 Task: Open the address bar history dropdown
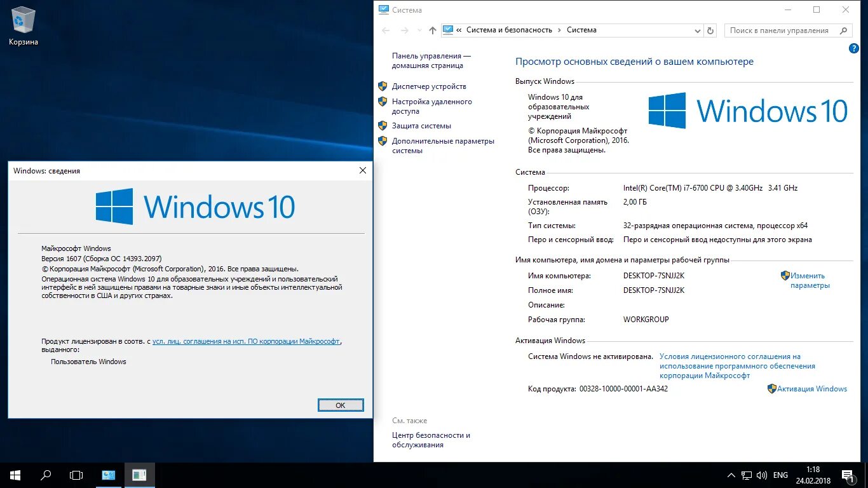698,30
